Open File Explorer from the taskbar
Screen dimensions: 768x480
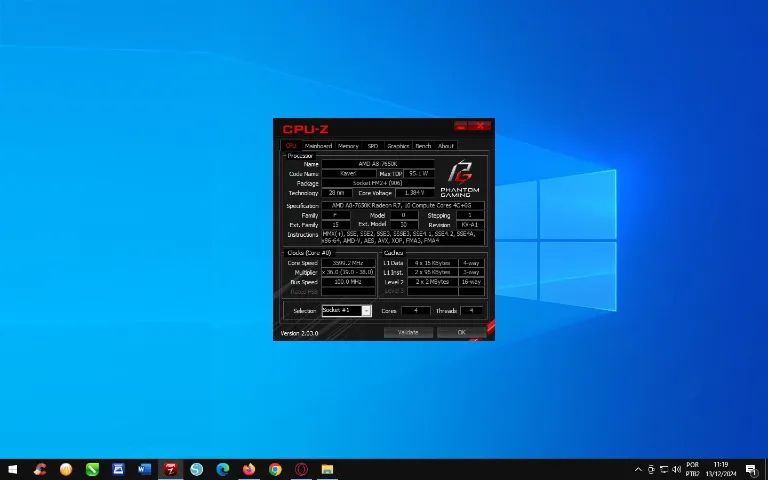327,469
